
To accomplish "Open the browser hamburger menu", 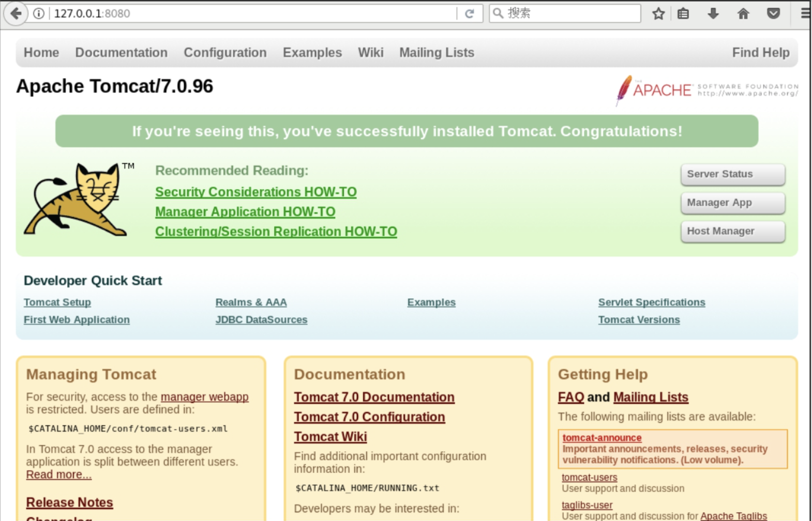I will 805,13.
